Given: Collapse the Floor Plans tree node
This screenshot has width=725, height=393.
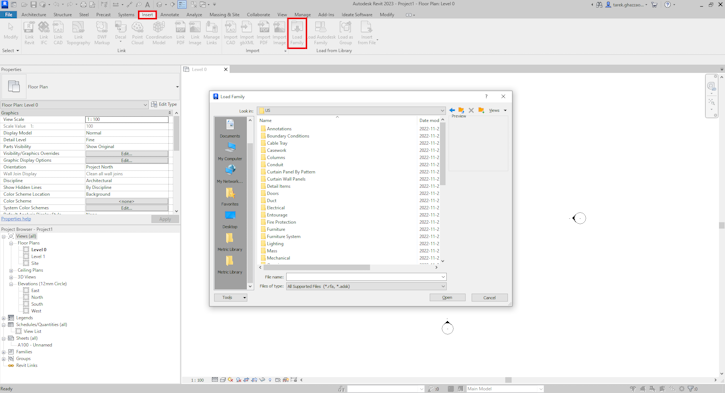Looking at the screenshot, I should click(11, 243).
